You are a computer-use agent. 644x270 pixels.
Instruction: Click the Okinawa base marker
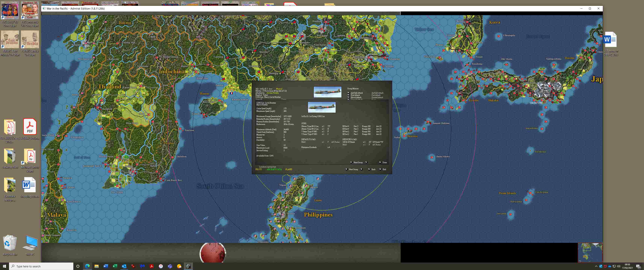(x=404, y=136)
